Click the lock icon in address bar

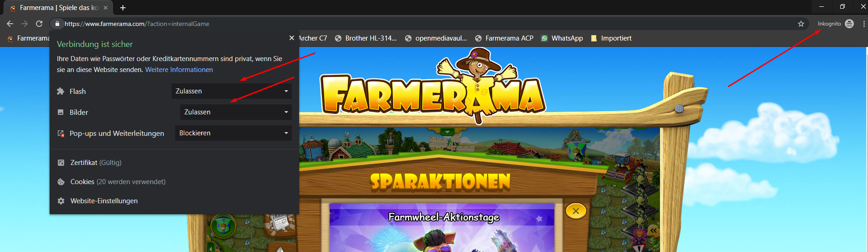click(57, 24)
